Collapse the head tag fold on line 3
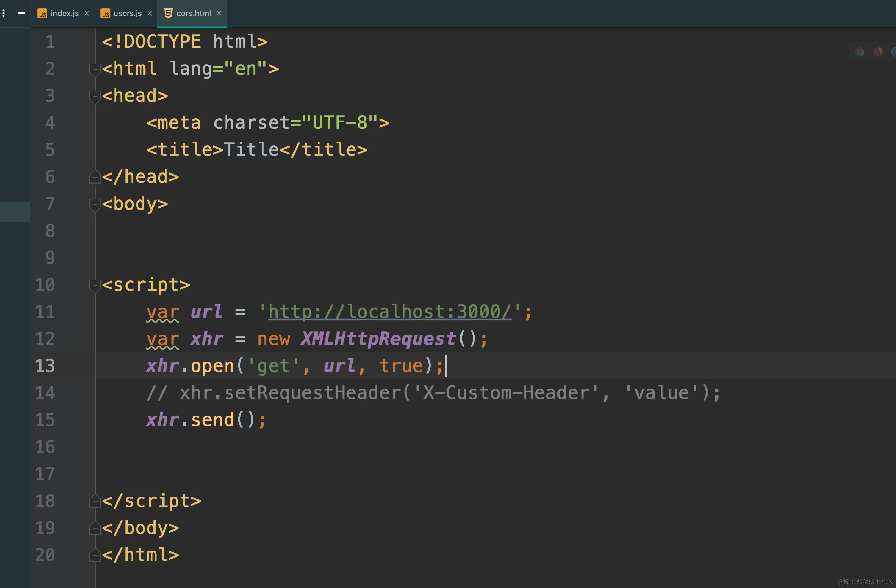This screenshot has width=896, height=588. pos(95,97)
